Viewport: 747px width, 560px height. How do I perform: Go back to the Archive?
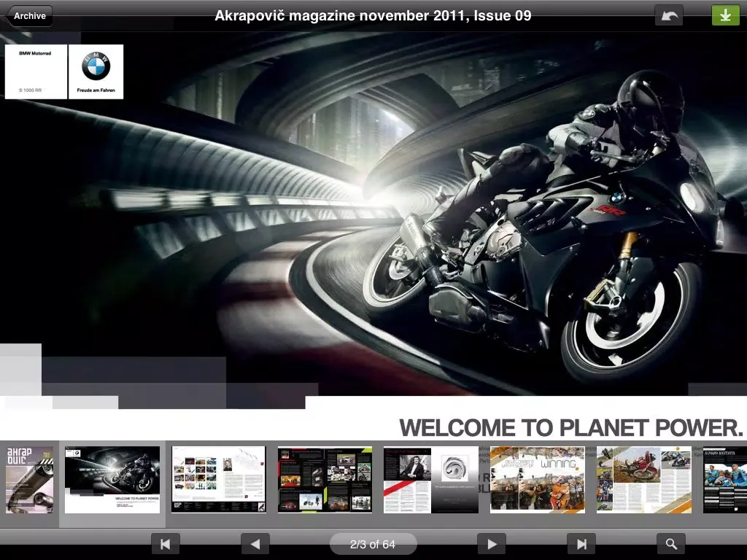point(29,16)
